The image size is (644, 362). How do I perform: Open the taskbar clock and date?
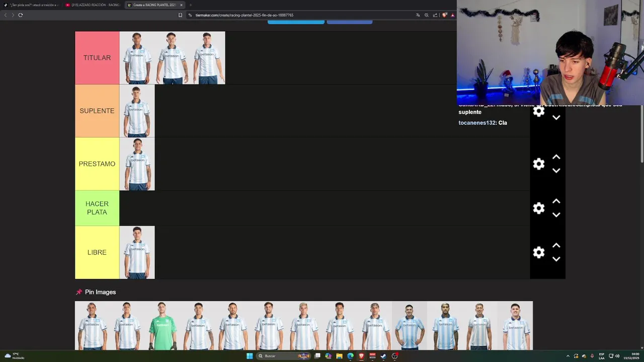click(631, 356)
